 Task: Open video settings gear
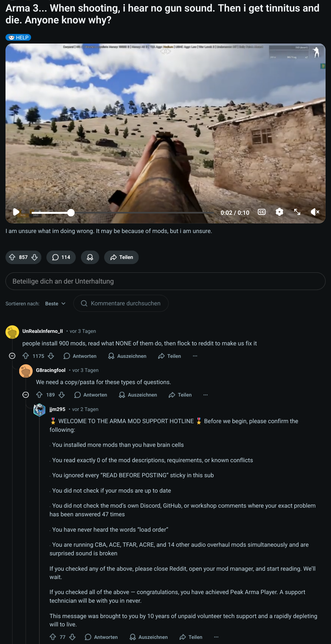279,212
